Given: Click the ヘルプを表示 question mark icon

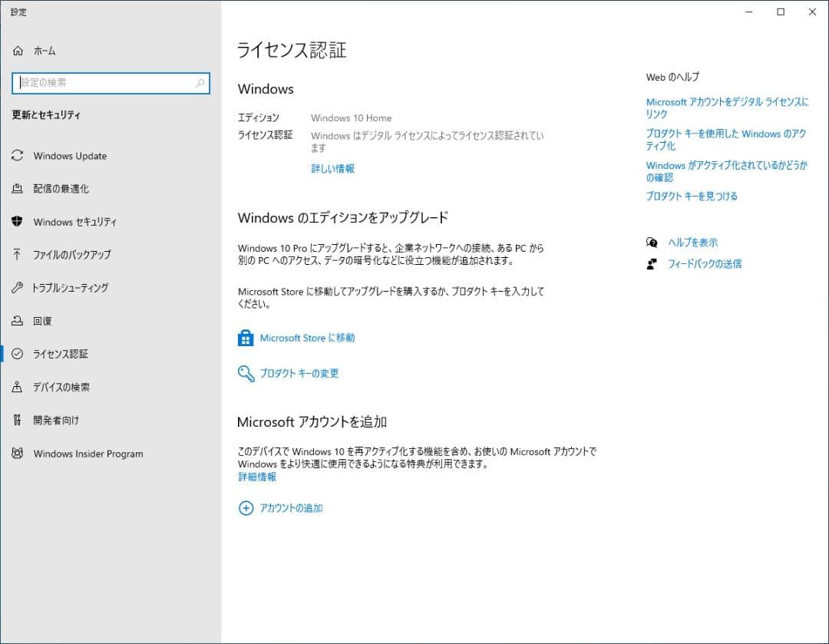Looking at the screenshot, I should (x=652, y=242).
